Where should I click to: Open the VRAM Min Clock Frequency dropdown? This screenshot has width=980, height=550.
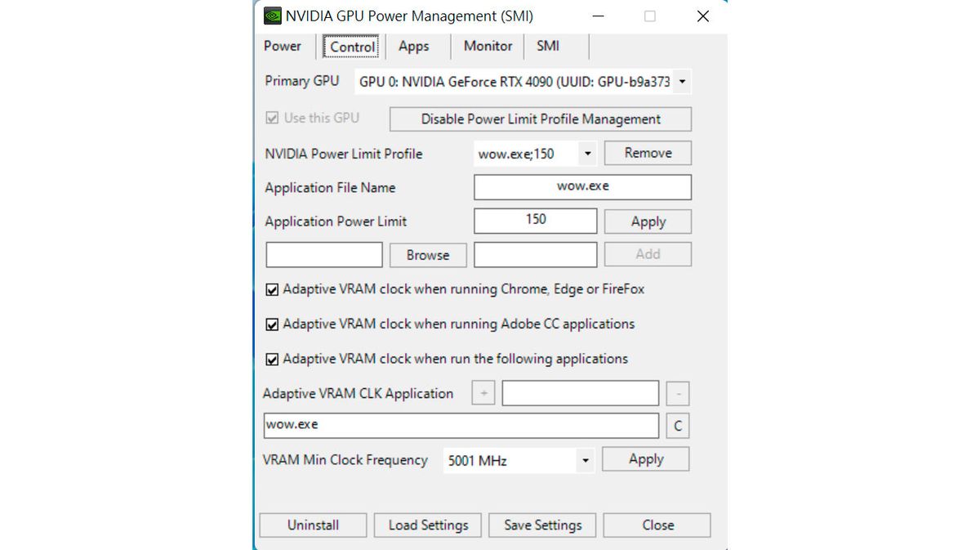tap(519, 461)
